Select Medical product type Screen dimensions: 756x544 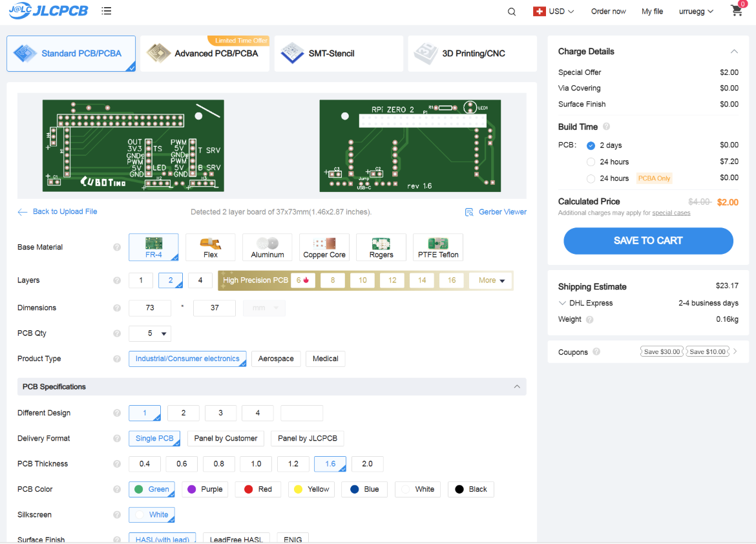tap(326, 359)
